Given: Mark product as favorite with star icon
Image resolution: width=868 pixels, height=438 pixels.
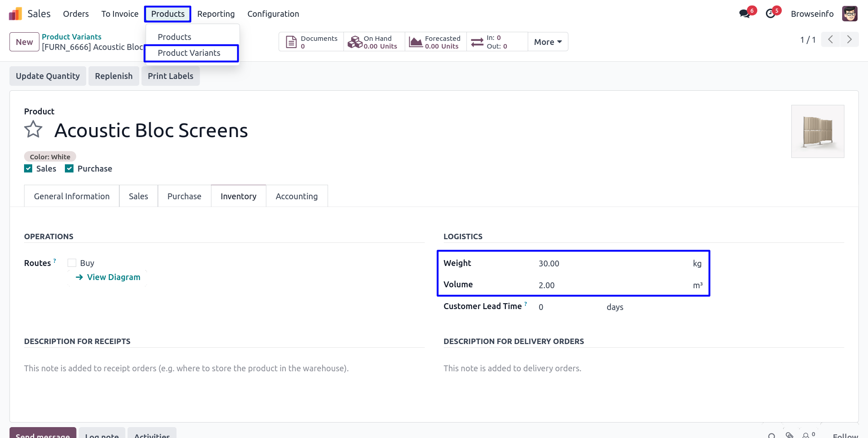Looking at the screenshot, I should click(x=33, y=130).
